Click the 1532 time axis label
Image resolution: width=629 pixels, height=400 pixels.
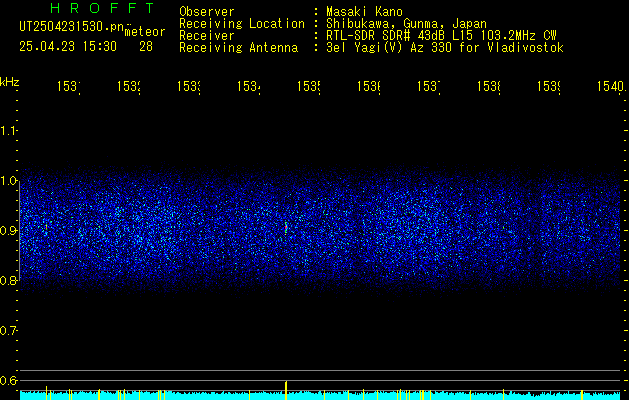click(x=129, y=87)
